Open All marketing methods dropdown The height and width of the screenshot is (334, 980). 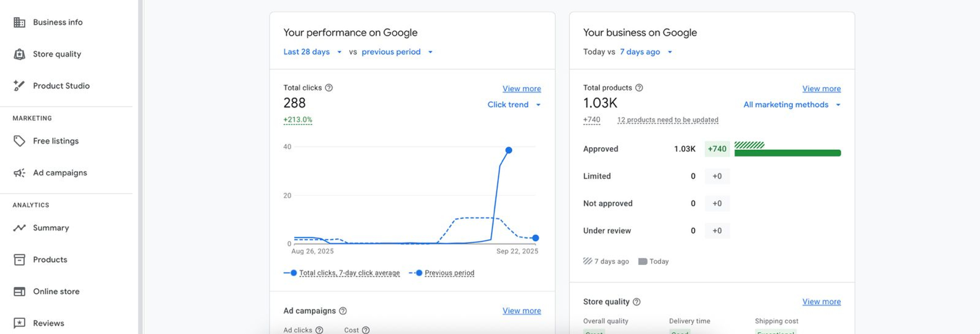(792, 105)
